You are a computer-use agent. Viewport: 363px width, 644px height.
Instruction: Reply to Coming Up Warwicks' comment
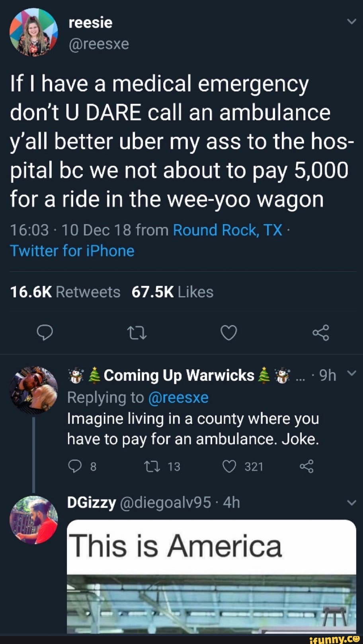[x=74, y=466]
